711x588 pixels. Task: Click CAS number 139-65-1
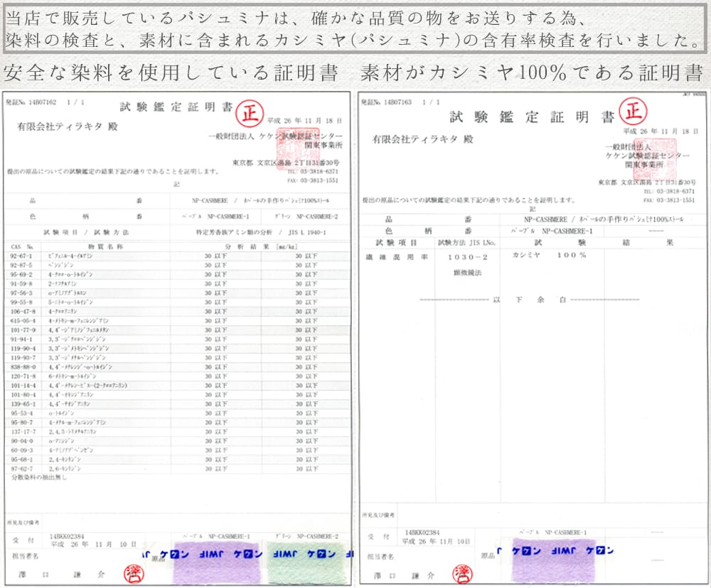click(23, 404)
